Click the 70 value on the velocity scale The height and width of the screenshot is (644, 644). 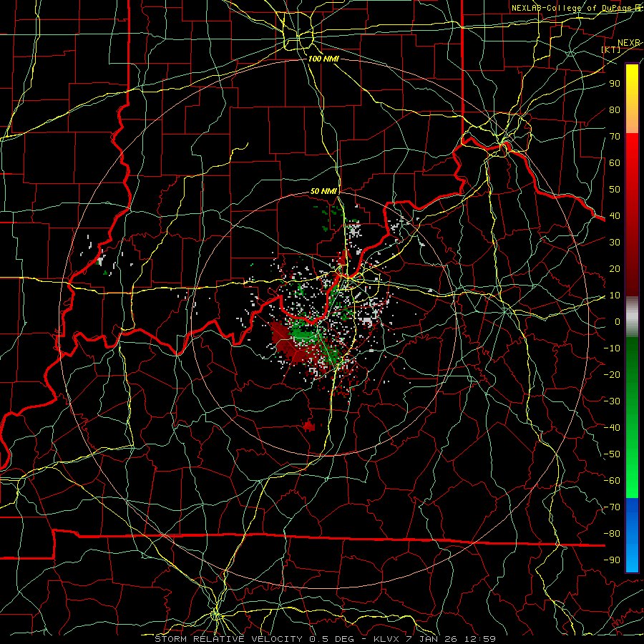click(615, 137)
